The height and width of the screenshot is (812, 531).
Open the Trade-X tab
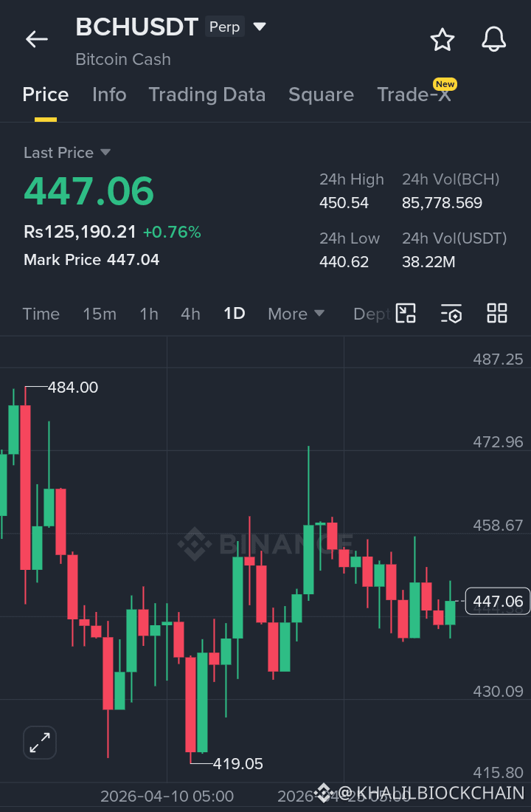pos(414,94)
